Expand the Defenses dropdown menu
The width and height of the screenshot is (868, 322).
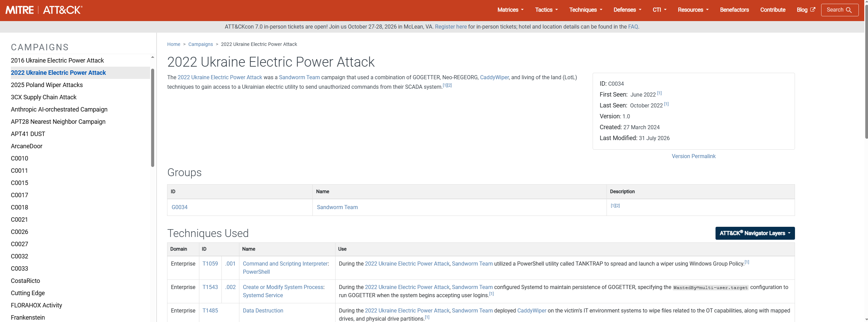point(627,10)
